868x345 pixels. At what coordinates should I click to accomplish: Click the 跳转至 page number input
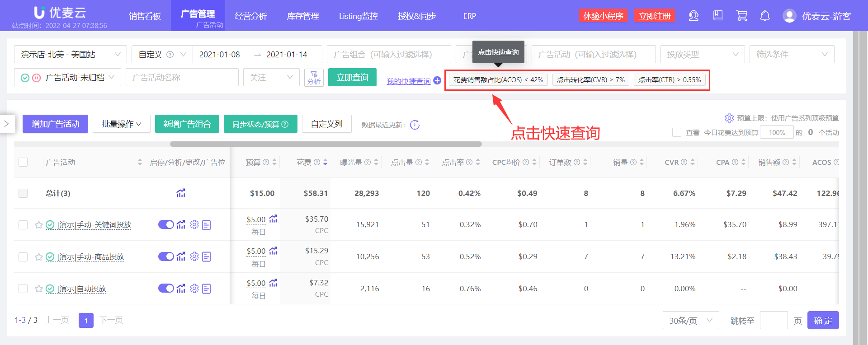pos(774,320)
